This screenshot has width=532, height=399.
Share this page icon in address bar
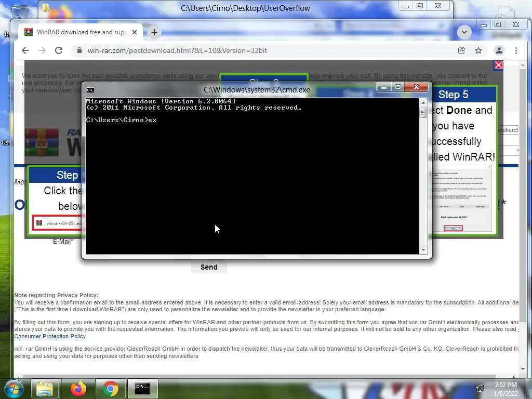point(461,50)
